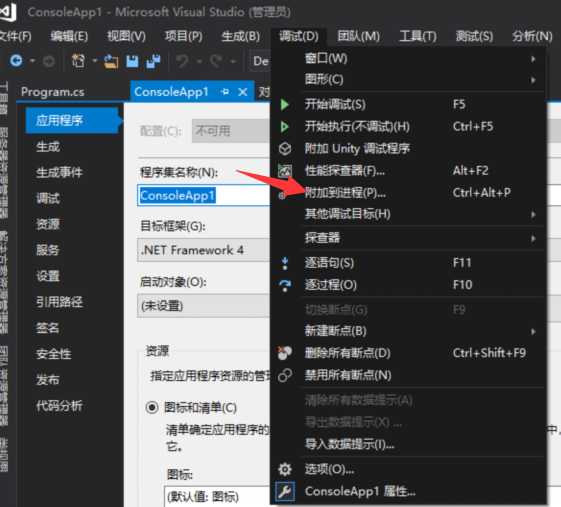Click the Unity debugger cube icon
Viewport: 561px width, 507px height.
click(285, 148)
